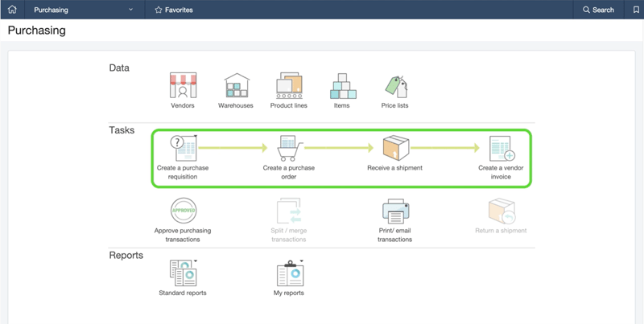This screenshot has width=644, height=324.
Task: Expand the Standard reports dropdown arrow
Action: [196, 260]
